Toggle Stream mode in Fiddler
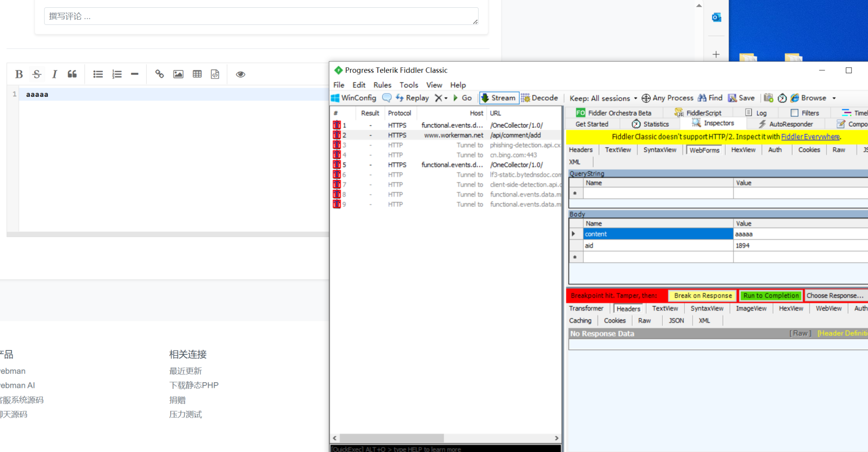Screen dimensions: 868x452 click(499, 98)
